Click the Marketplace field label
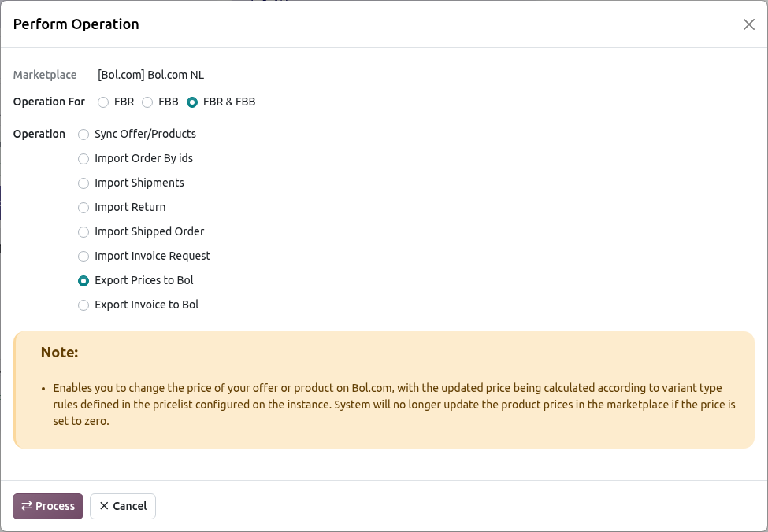 (x=45, y=75)
